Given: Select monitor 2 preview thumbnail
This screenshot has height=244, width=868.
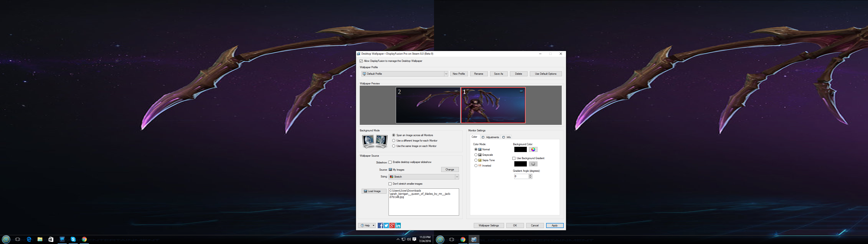Looking at the screenshot, I should (428, 105).
